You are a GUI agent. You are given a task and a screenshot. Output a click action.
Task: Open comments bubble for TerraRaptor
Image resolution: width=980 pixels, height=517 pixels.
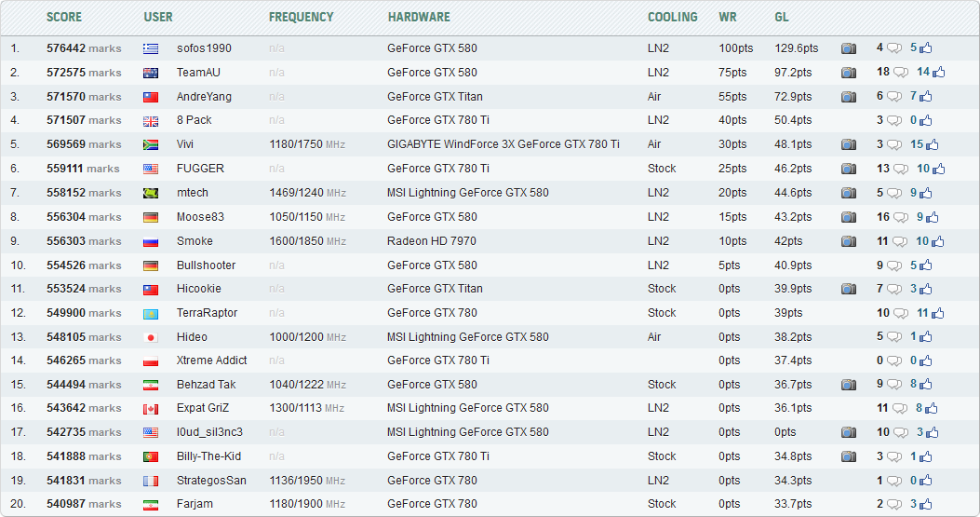pyautogui.click(x=901, y=313)
